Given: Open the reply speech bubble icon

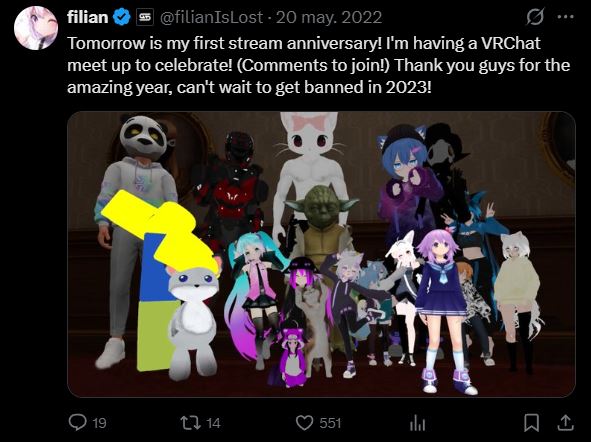Looking at the screenshot, I should point(78,422).
